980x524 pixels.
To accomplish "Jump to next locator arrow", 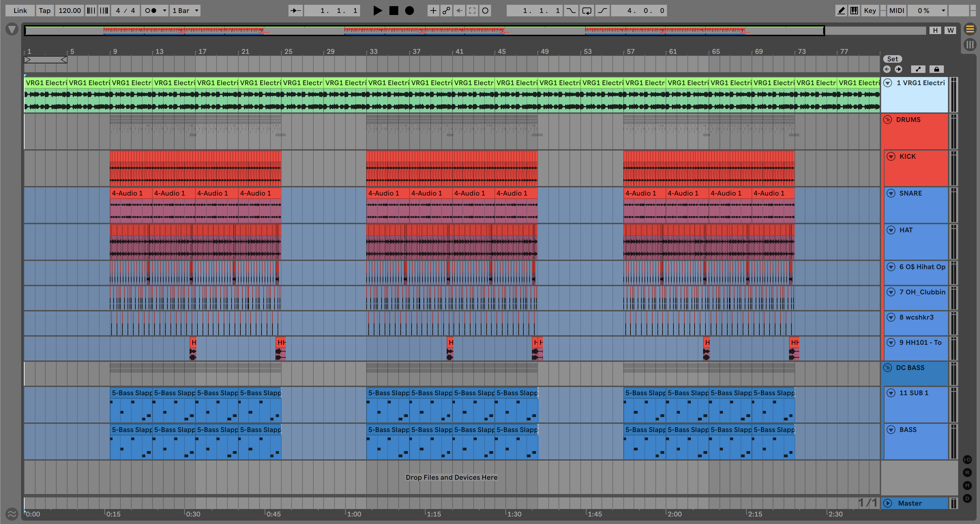I will pos(899,69).
